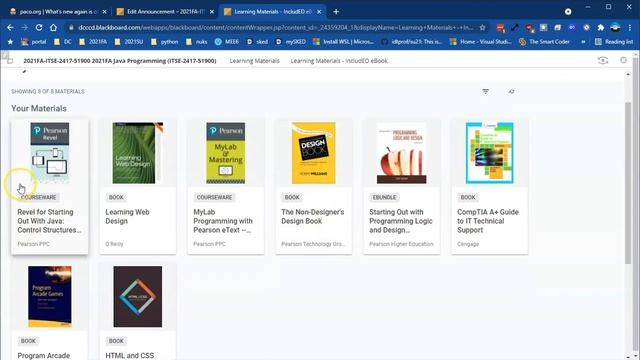Open the python bookmarks folder

(164, 42)
